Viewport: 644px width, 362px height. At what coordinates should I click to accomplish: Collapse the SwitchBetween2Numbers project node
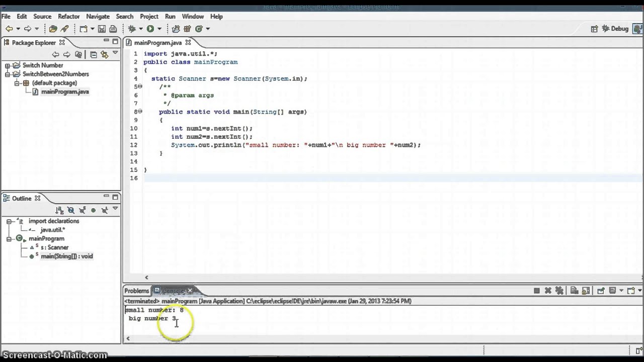coord(8,74)
